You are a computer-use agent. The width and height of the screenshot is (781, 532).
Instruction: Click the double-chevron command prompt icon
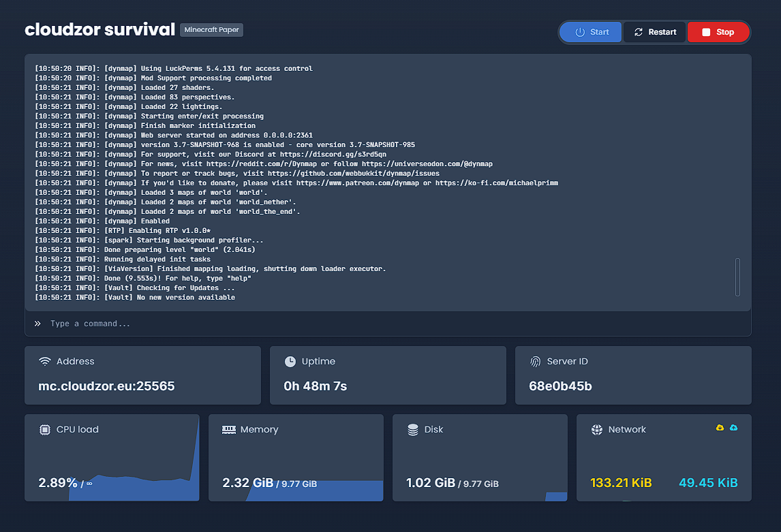(x=37, y=324)
